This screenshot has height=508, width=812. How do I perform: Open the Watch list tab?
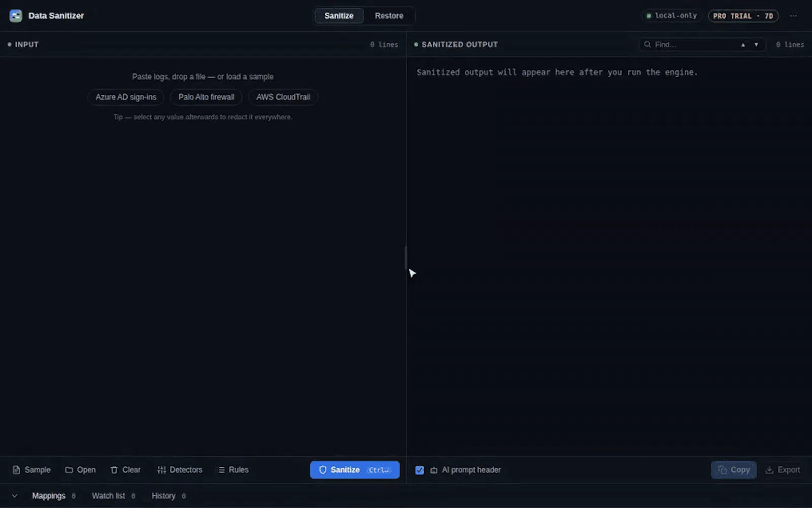(114, 496)
